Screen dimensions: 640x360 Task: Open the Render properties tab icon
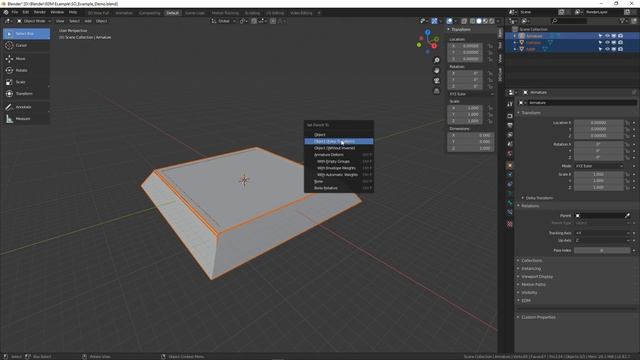pos(510,116)
